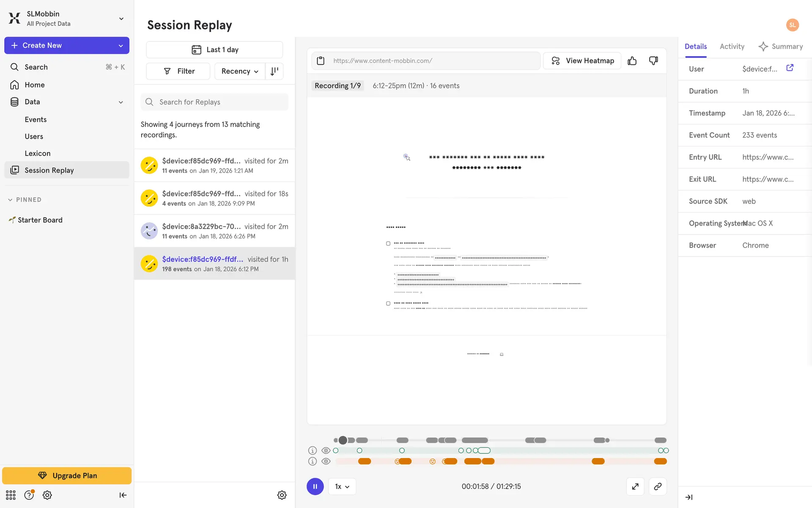Collapse the Data section in the sidebar
812x508 pixels.
click(121, 102)
